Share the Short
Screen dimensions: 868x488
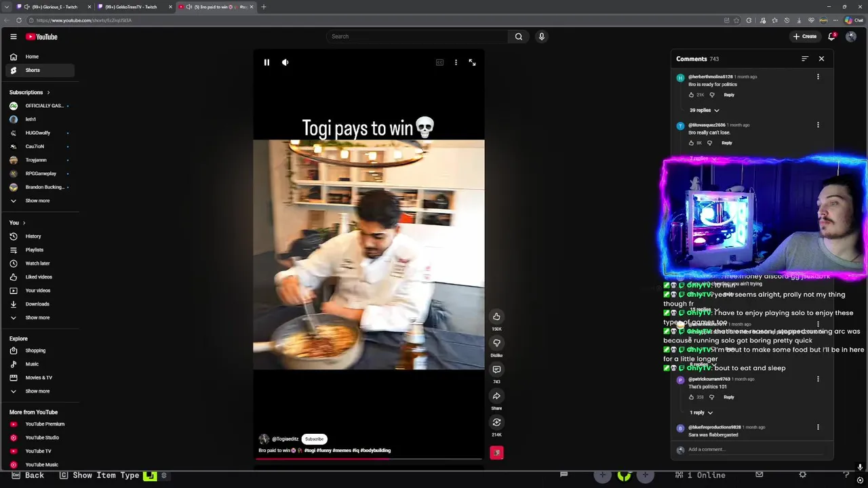pyautogui.click(x=496, y=396)
